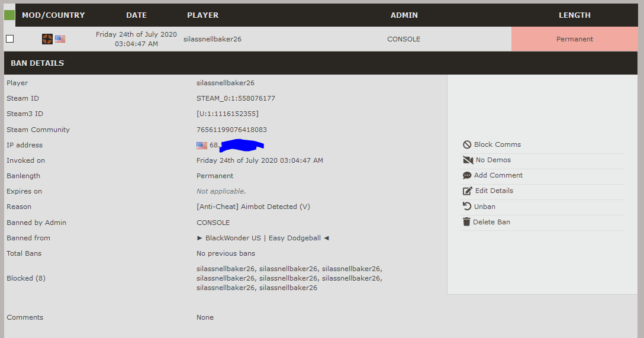Tick the checkbox for the silassnellbaker26 ban

(10, 39)
